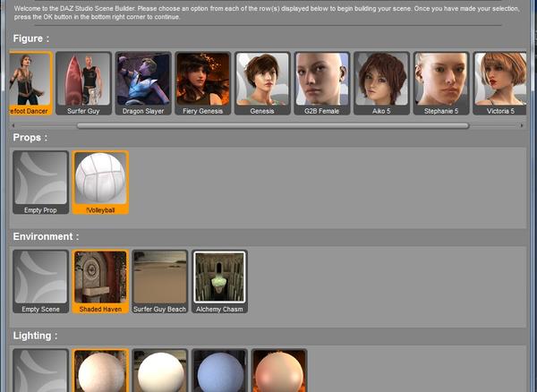Pick the Surfer Guy Beach environment

(x=160, y=281)
